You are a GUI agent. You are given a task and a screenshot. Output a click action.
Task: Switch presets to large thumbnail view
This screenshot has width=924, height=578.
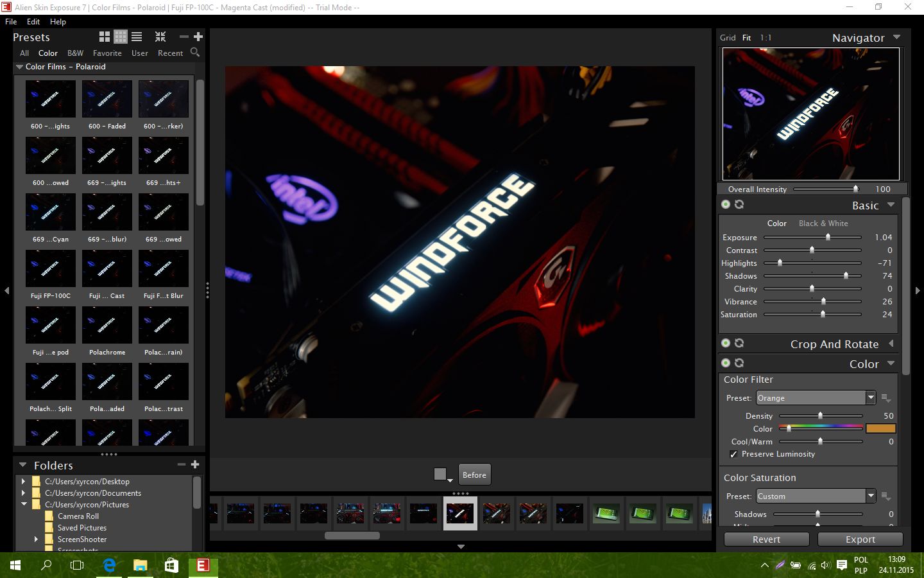pos(105,37)
